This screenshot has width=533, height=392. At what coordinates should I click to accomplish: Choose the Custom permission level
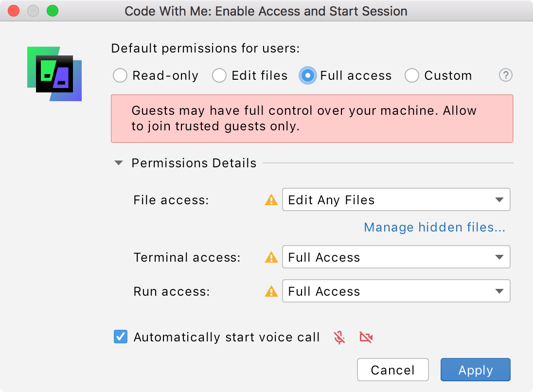[412, 75]
